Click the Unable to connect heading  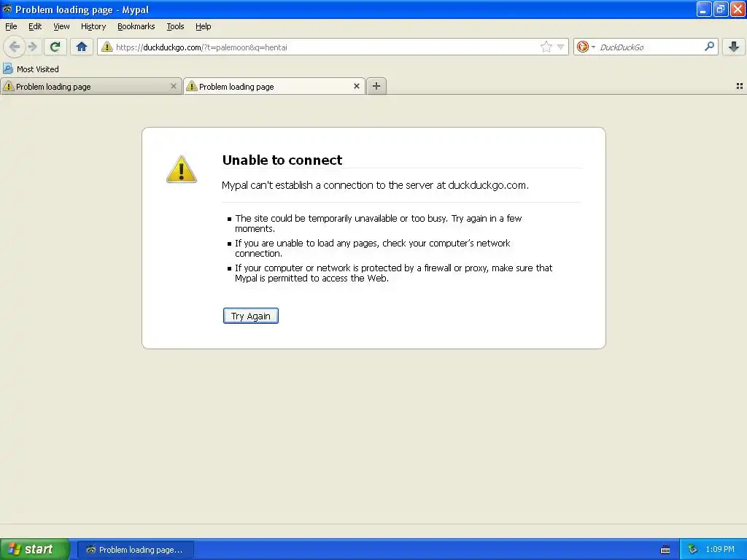pyautogui.click(x=282, y=160)
